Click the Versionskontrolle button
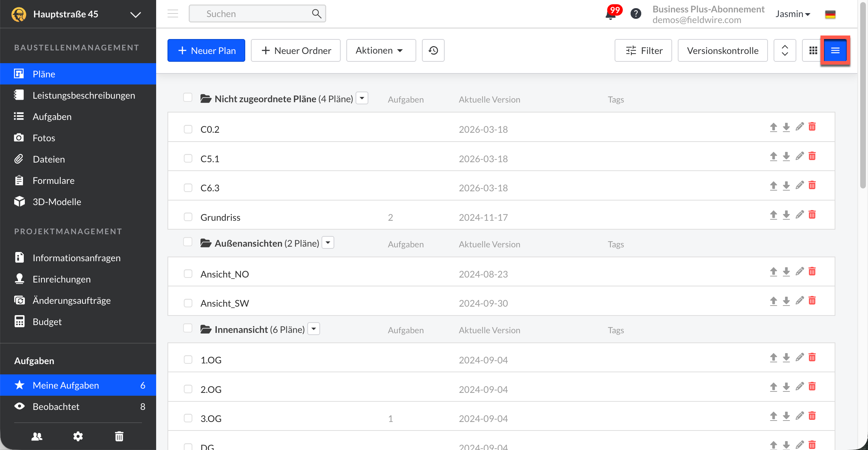This screenshot has width=868, height=450. point(723,50)
